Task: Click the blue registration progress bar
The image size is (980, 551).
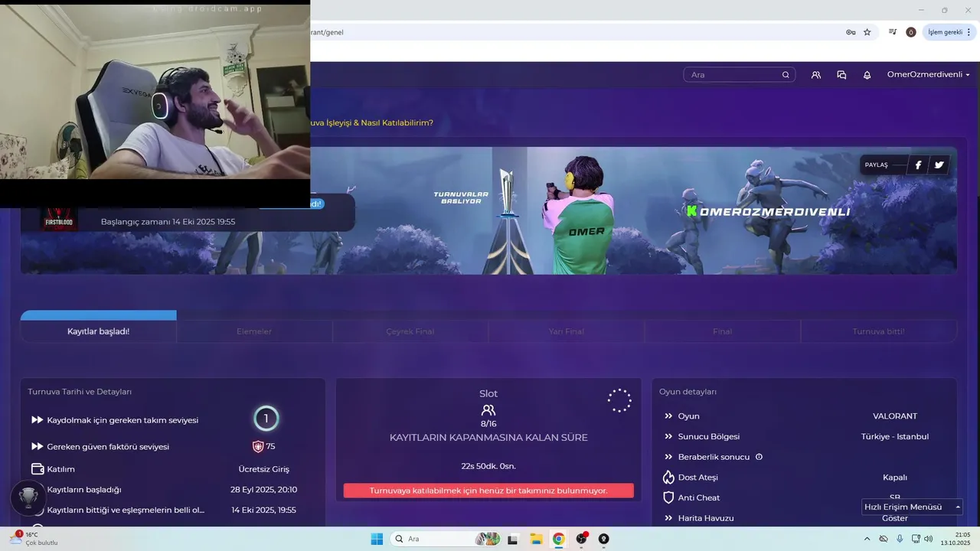Action: point(98,315)
